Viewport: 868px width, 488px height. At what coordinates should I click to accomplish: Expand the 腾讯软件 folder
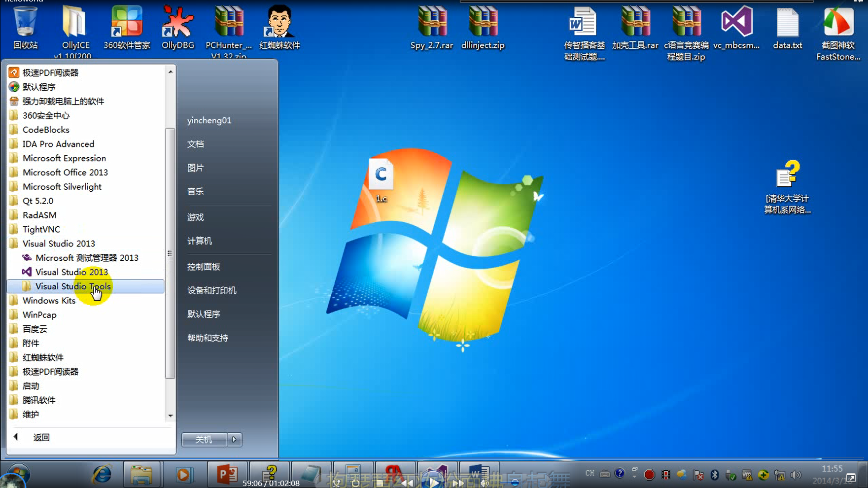tap(86, 400)
